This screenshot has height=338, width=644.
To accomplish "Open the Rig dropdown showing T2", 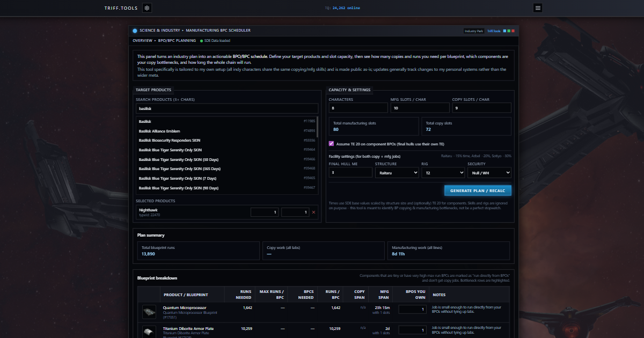I will click(x=443, y=173).
